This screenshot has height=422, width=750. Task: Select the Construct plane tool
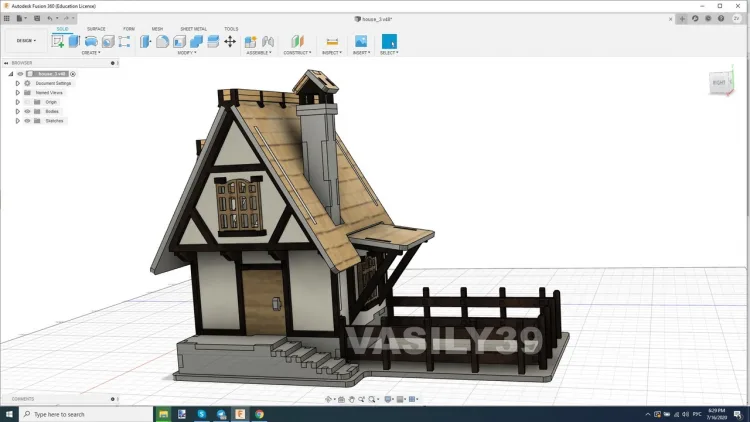298,42
